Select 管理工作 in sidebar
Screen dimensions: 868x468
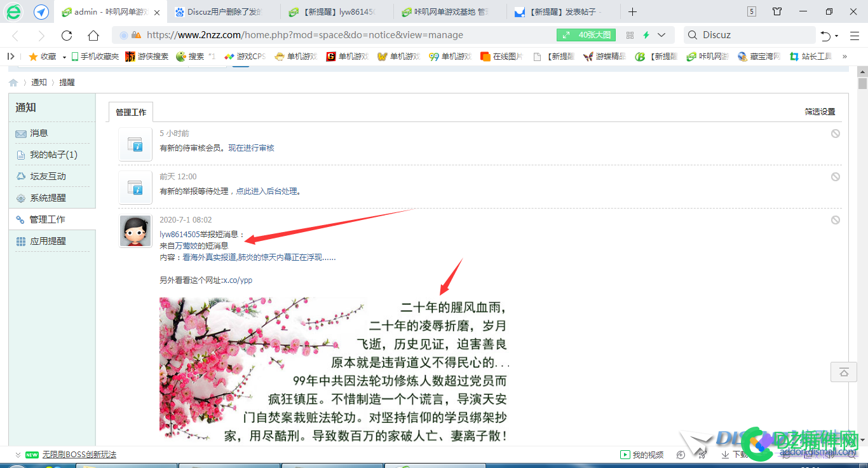point(52,219)
